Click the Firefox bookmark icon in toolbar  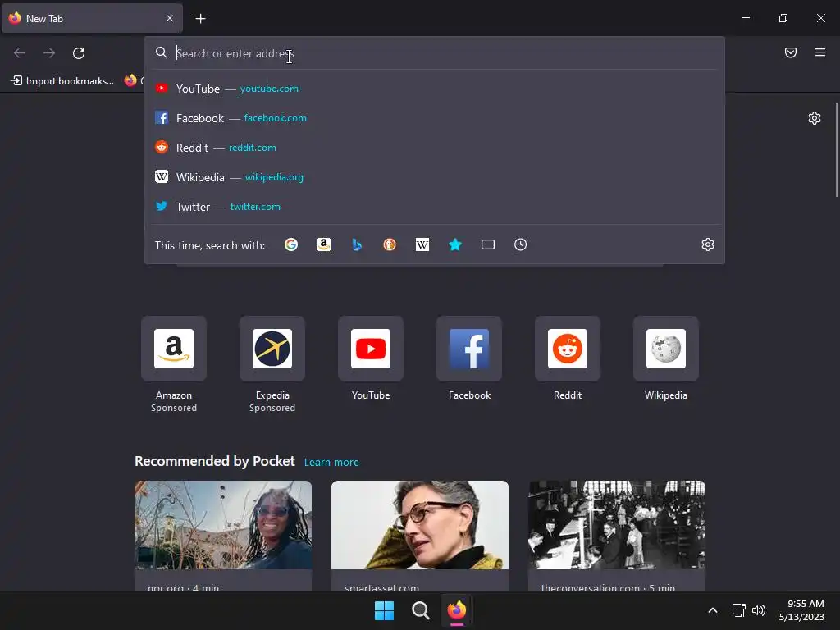[130, 80]
